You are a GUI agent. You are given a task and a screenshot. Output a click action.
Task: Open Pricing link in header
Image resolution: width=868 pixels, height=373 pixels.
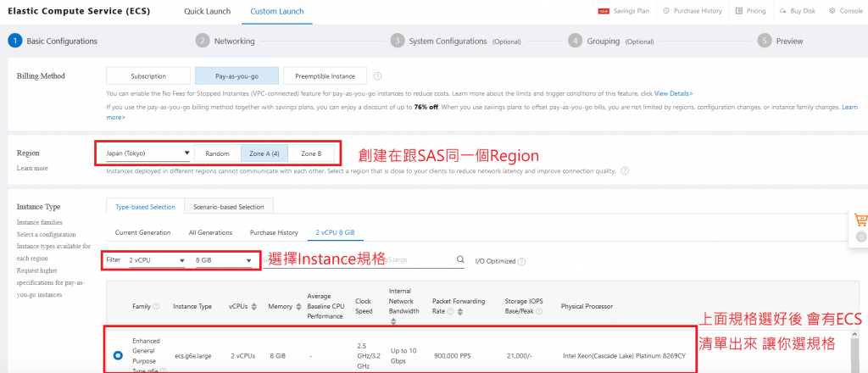(x=755, y=11)
